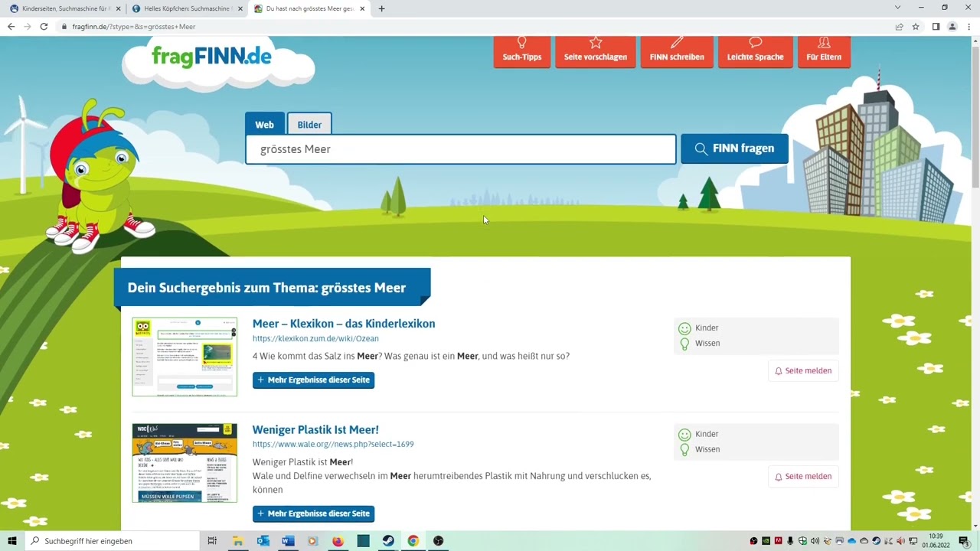Share this page via the share icon
This screenshot has width=980, height=551.
[x=899, y=27]
